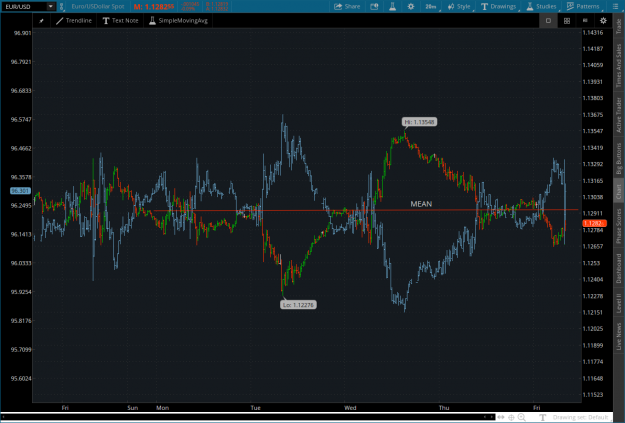
Task: Open the Phase Scores sidebar tab
Action: click(x=619, y=226)
